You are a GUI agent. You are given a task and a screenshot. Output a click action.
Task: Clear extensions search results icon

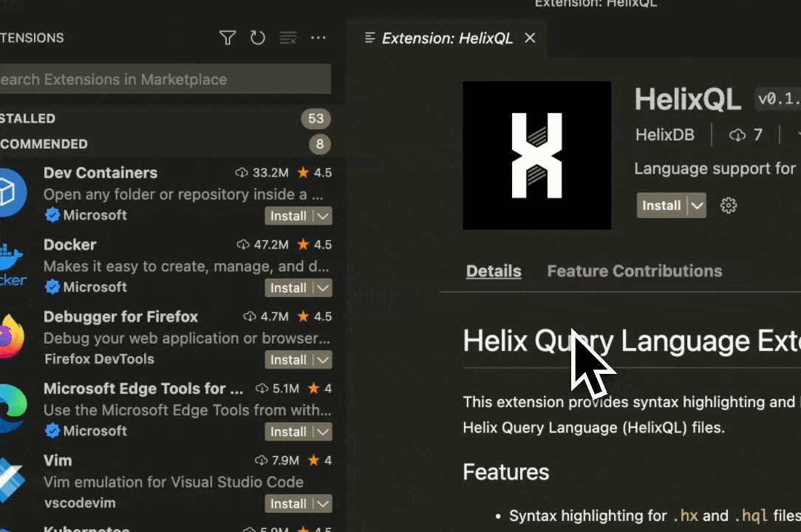point(287,38)
